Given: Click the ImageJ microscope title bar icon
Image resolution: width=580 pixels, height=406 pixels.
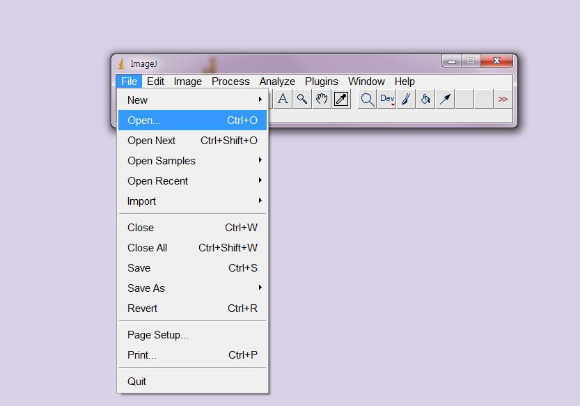Looking at the screenshot, I should pyautogui.click(x=121, y=64).
